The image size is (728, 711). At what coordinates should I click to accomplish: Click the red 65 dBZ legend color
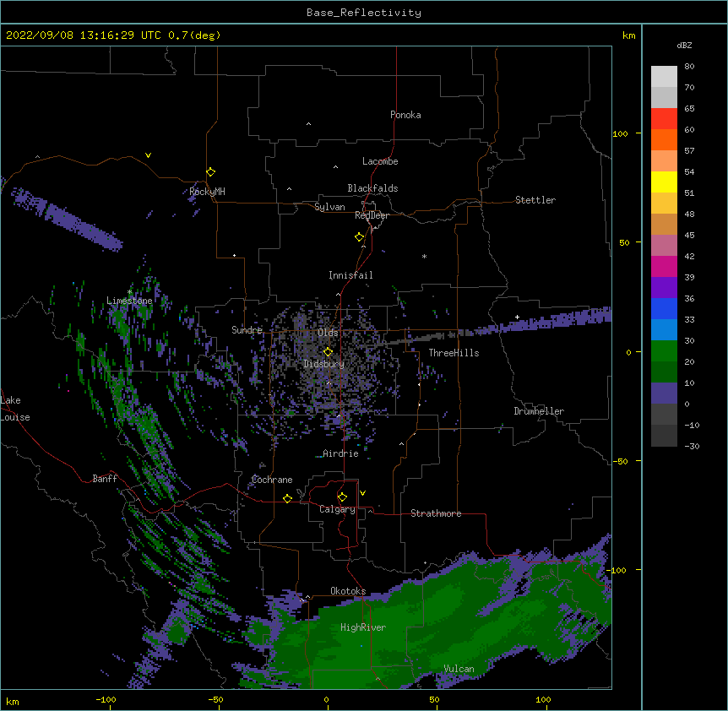click(664, 119)
